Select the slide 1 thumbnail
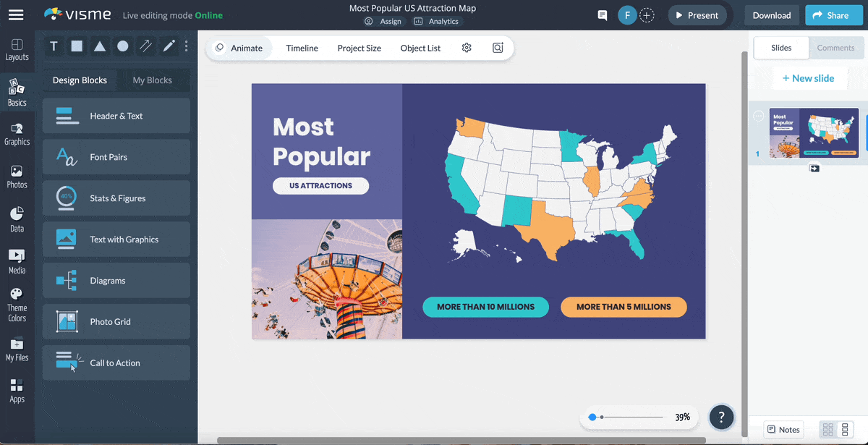 click(x=814, y=133)
